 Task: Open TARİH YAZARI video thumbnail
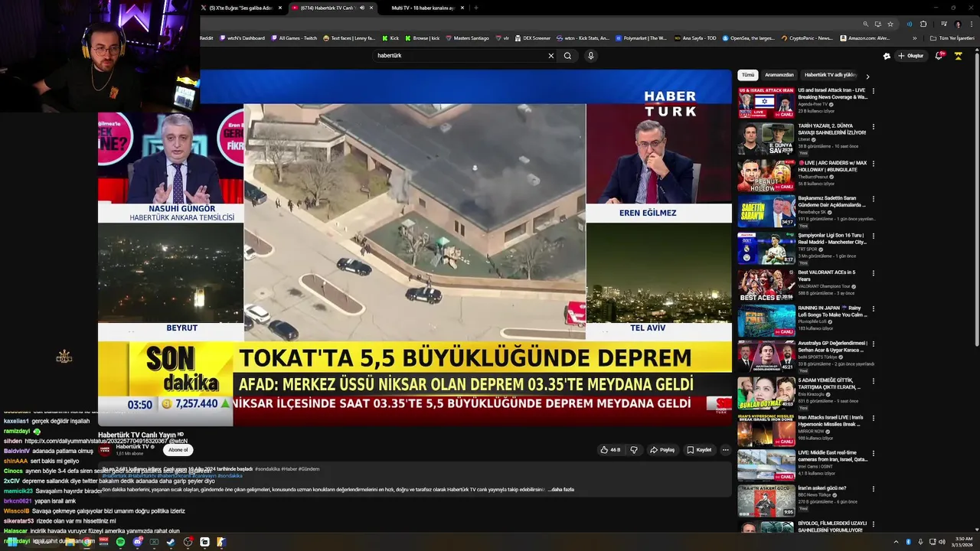(766, 139)
